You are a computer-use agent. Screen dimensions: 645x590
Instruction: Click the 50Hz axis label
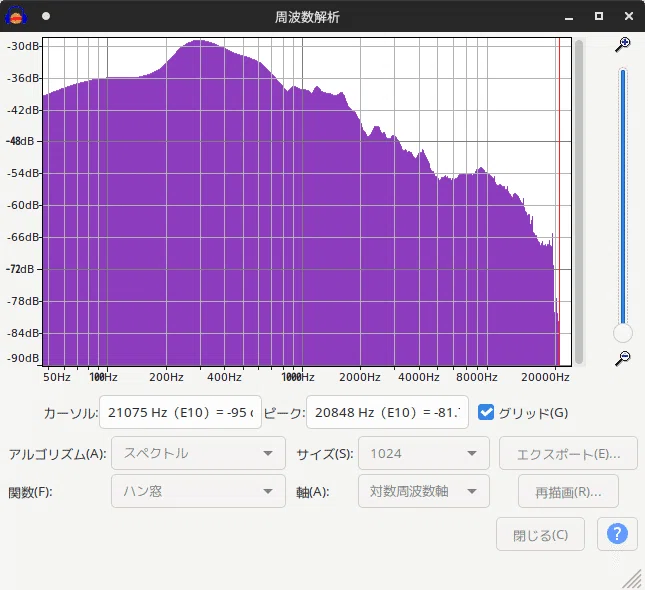(x=57, y=377)
